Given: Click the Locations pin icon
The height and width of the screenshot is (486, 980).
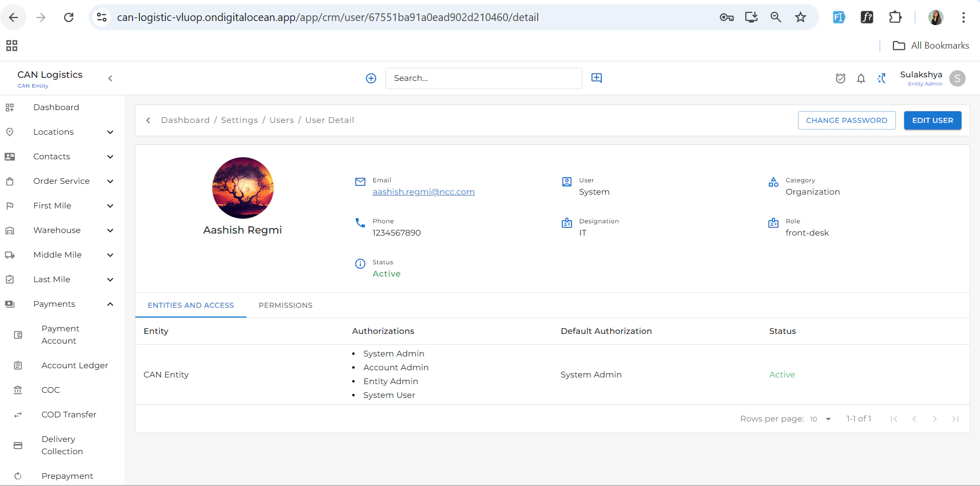Looking at the screenshot, I should tap(10, 132).
